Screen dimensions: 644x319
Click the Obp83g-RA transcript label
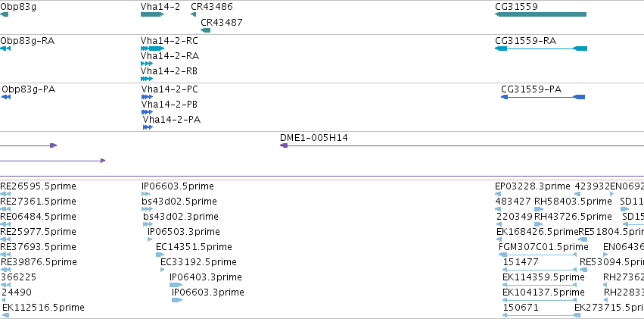(x=27, y=41)
